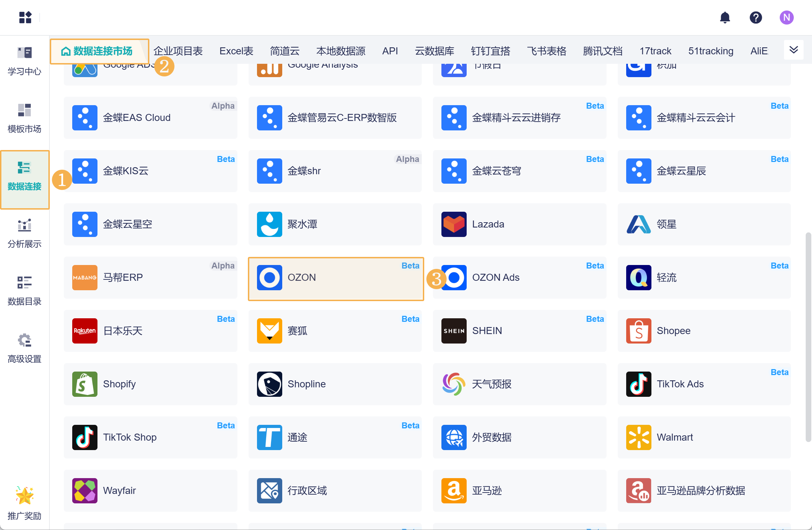
Task: Click the 赛狐 fox logo
Action: (270, 331)
